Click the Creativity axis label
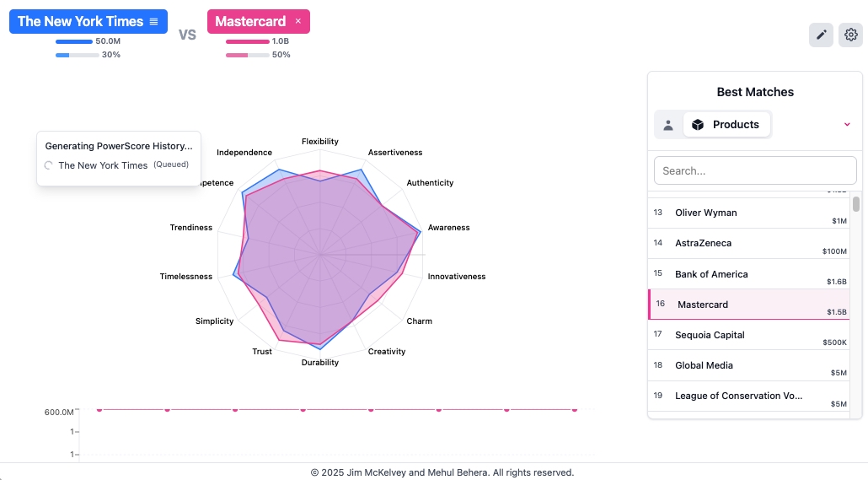 click(x=387, y=352)
